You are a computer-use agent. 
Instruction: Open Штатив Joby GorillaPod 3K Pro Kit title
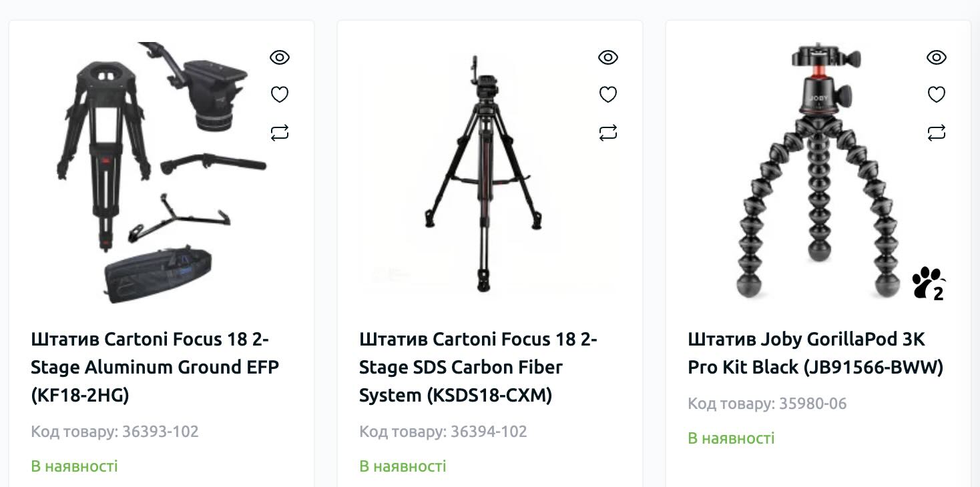coord(815,353)
